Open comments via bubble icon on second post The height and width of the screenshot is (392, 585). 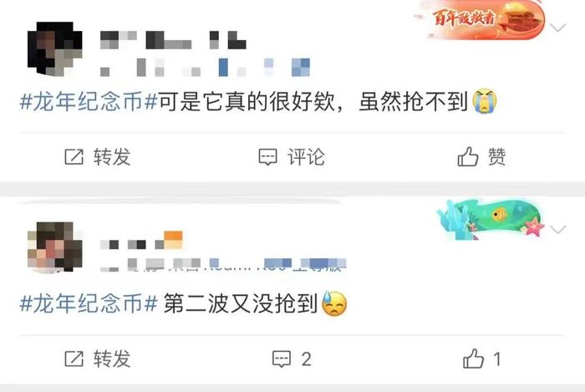coord(282,359)
